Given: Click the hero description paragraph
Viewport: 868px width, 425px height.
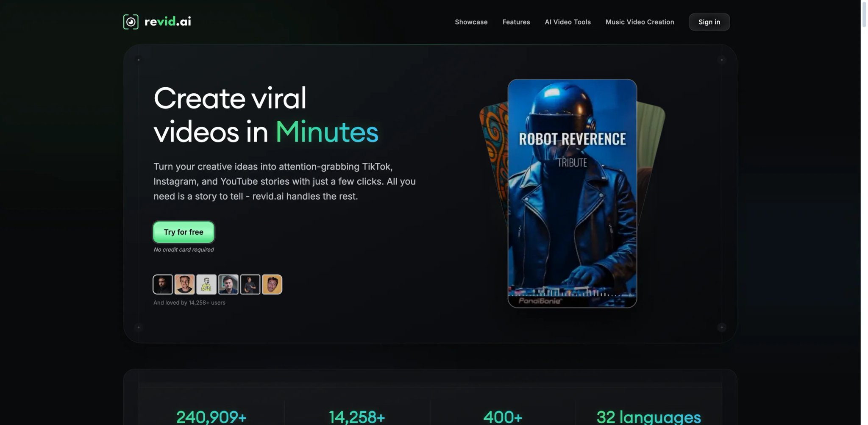Looking at the screenshot, I should 284,181.
